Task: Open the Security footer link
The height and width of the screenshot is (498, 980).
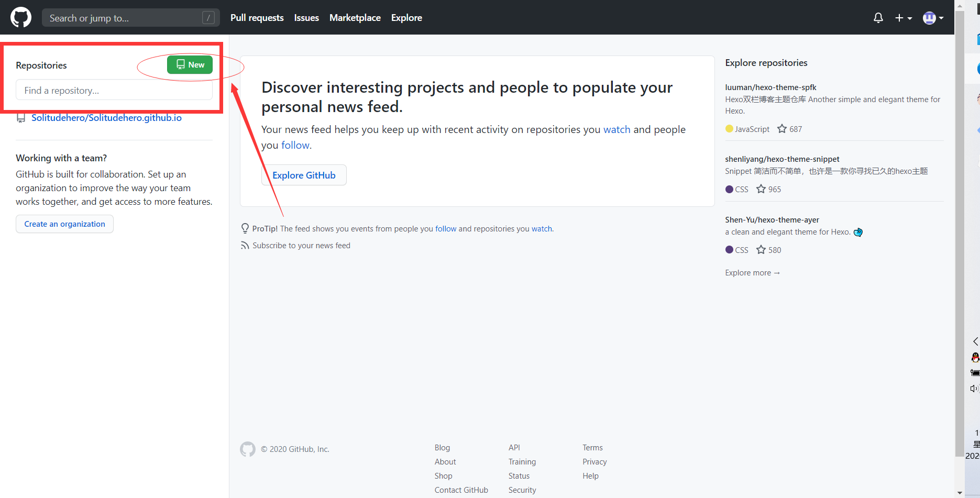Action: click(x=522, y=490)
